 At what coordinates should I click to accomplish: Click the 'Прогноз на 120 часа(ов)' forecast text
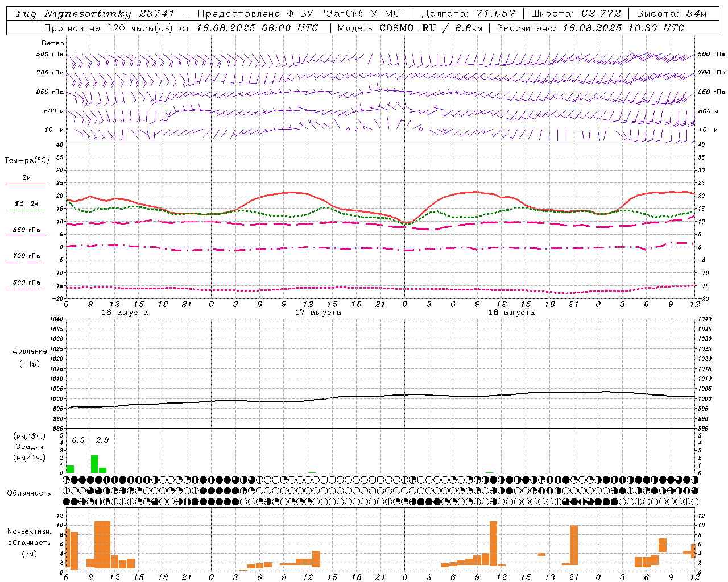click(109, 28)
